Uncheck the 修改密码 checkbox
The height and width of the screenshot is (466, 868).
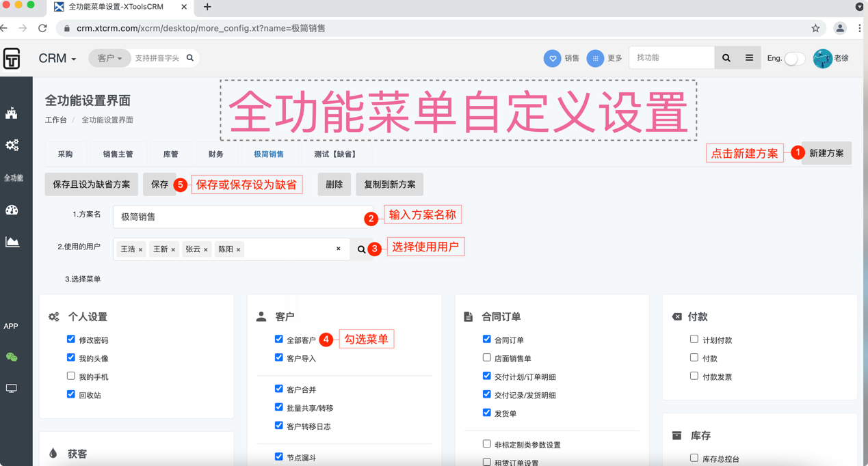pyautogui.click(x=71, y=339)
